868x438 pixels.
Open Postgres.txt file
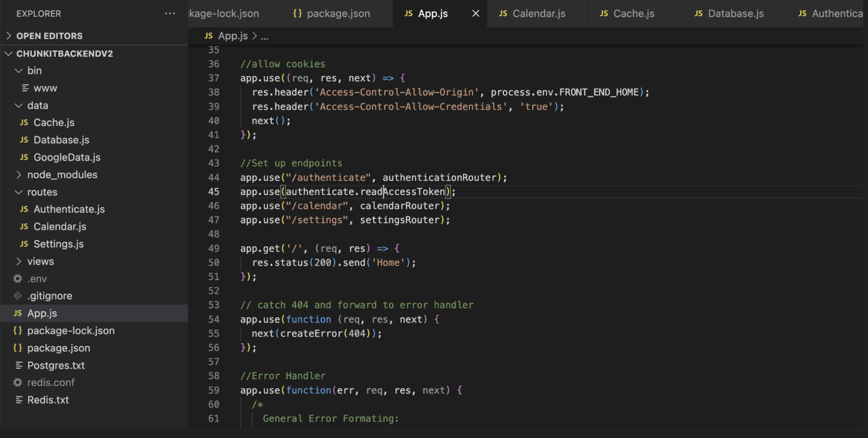point(94,366)
